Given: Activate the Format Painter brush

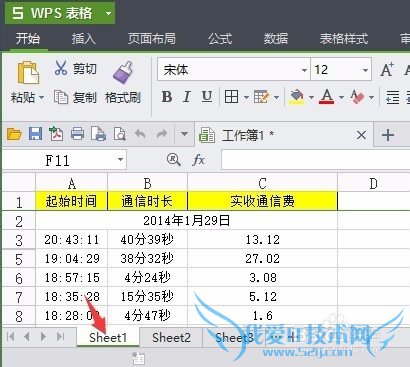Looking at the screenshot, I should tap(123, 72).
